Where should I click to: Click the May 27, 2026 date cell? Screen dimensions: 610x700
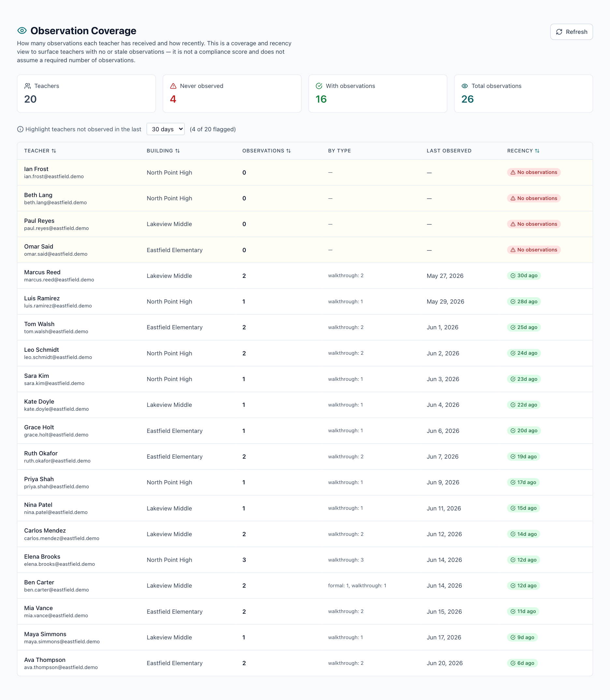pos(445,276)
